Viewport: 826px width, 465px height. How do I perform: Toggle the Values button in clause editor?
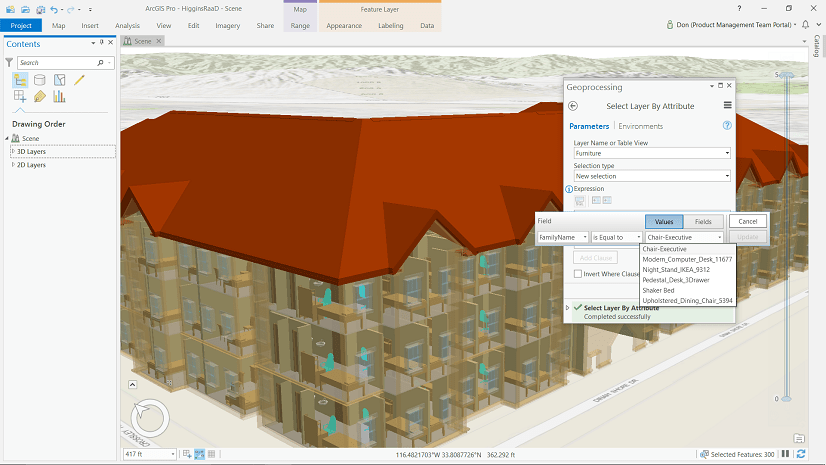pos(664,222)
